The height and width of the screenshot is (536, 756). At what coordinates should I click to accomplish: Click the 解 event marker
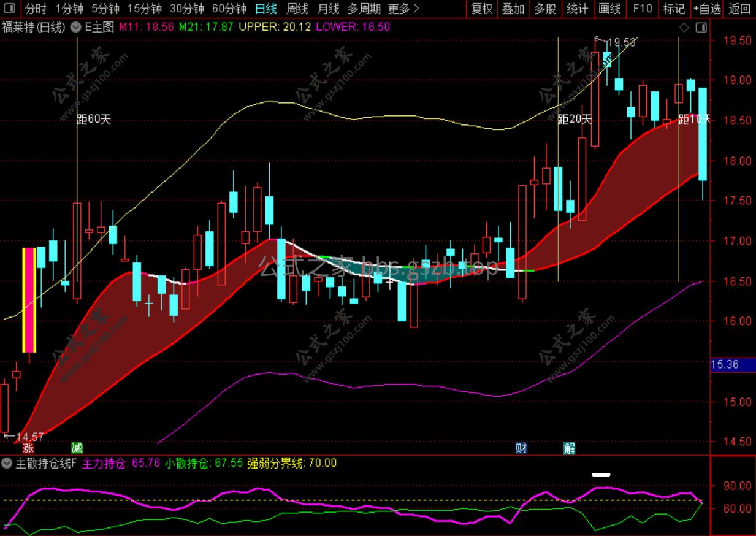click(570, 448)
